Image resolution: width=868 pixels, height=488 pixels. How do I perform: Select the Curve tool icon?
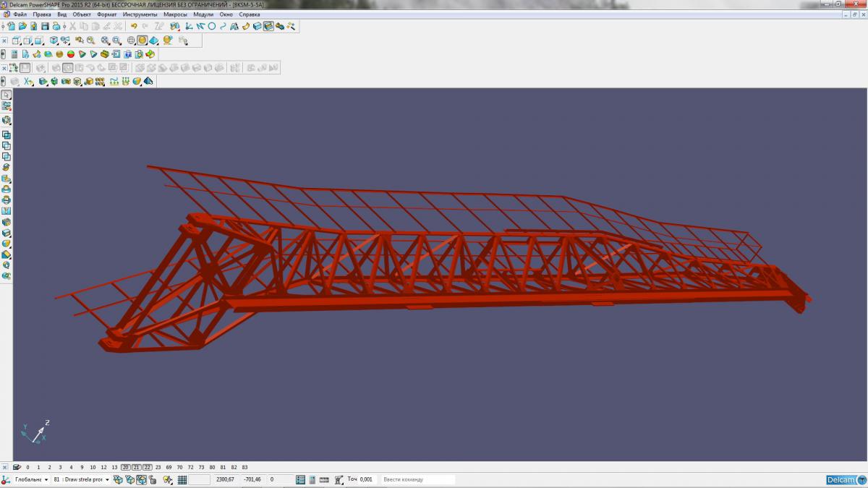[223, 26]
